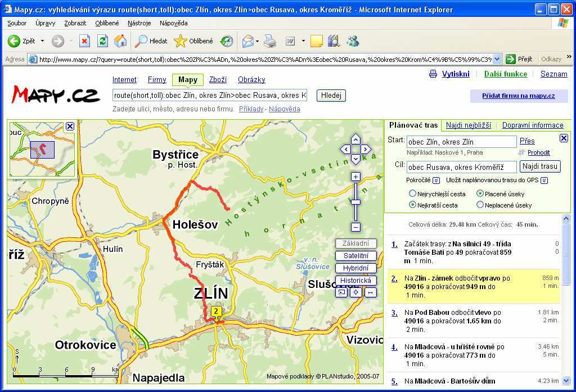Click the IE Back arrow icon

pos(14,41)
